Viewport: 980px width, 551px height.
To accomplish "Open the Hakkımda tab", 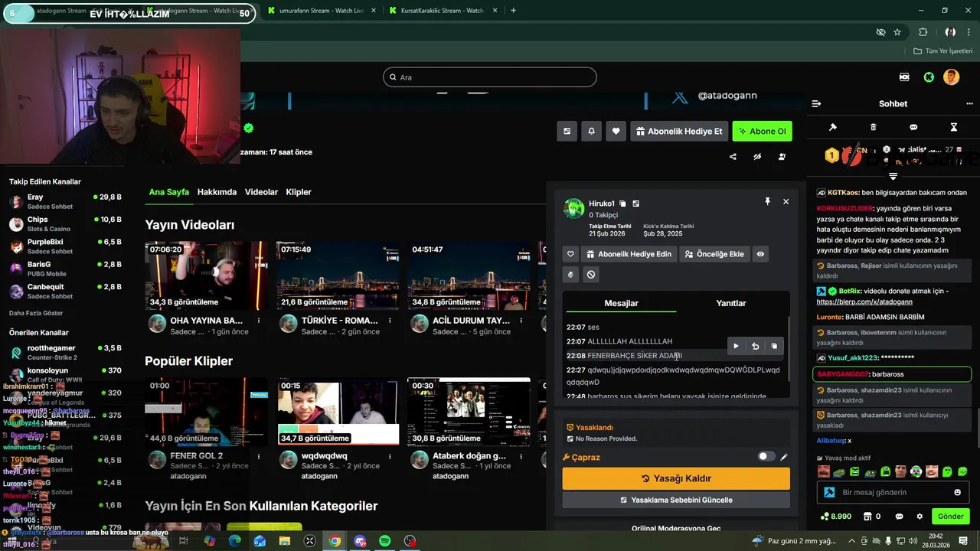I will 217,192.
